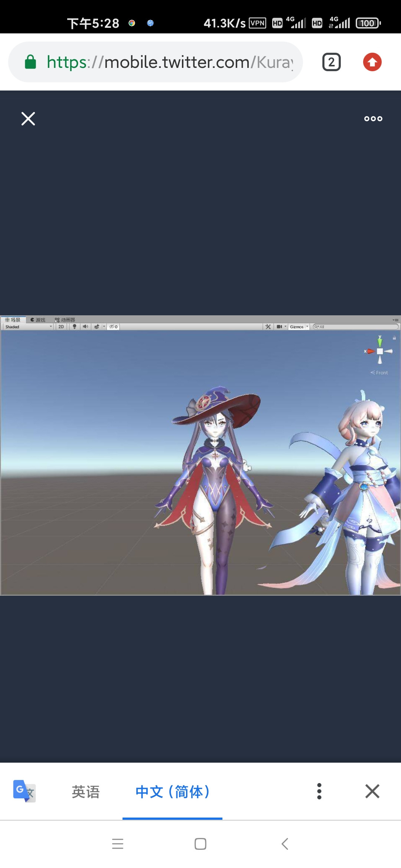Viewport: 401px width, 868px height.
Task: Open the scene panel options menu
Action: point(395,320)
